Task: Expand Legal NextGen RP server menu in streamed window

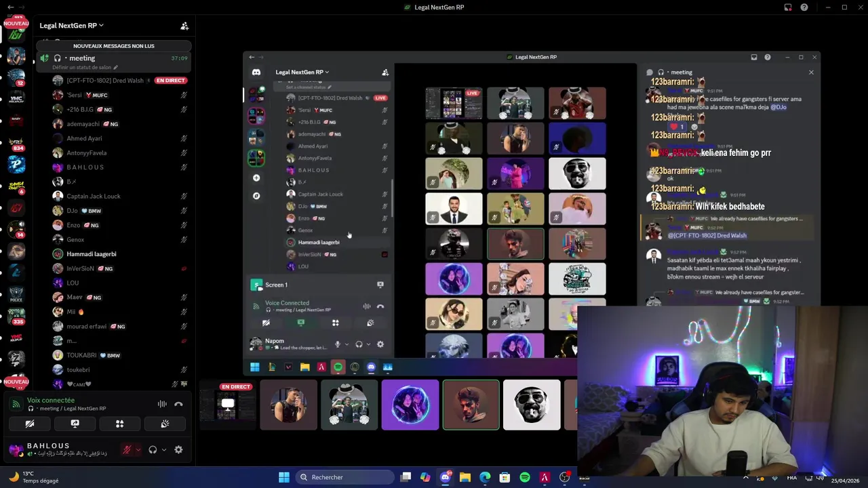Action: point(302,72)
